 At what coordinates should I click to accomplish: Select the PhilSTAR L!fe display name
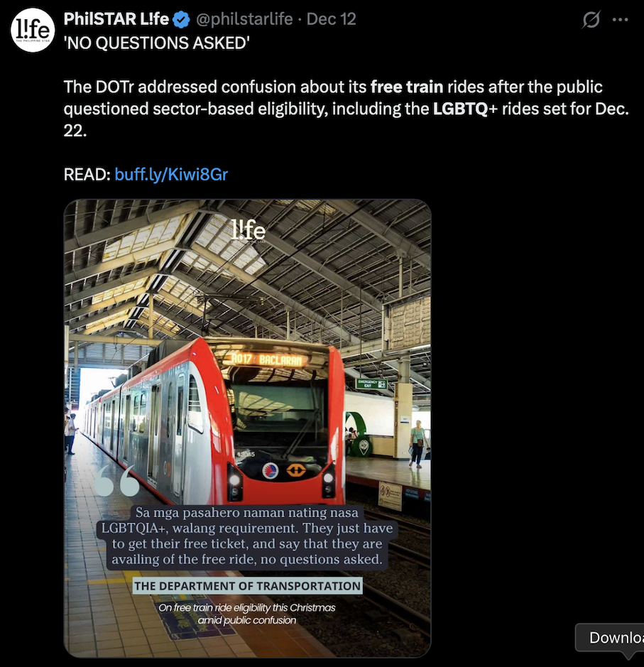116,19
